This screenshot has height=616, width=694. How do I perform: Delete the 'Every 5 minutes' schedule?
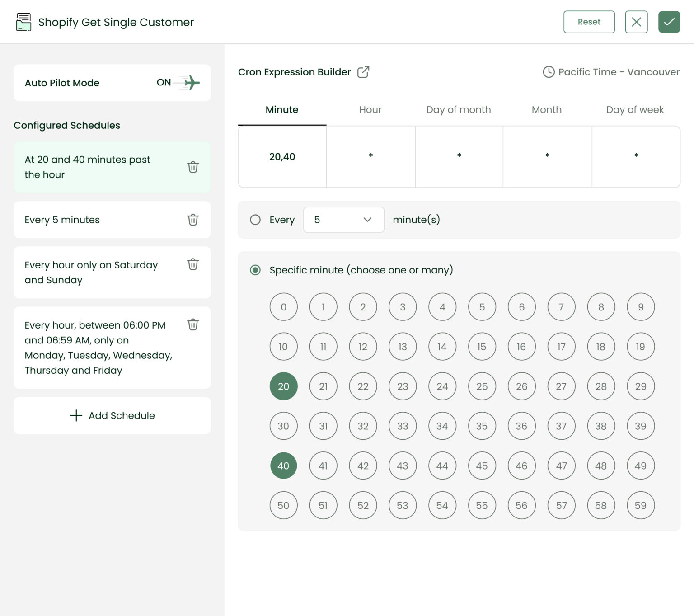(193, 220)
